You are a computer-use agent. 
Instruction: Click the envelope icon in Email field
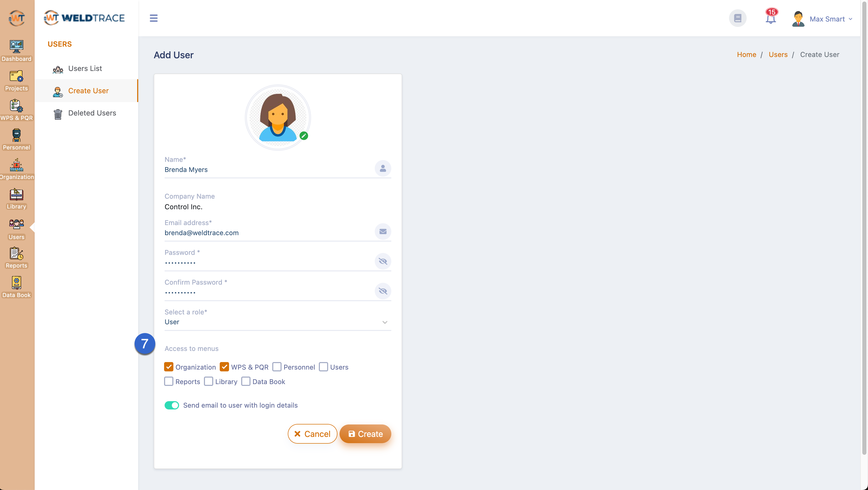click(x=383, y=231)
